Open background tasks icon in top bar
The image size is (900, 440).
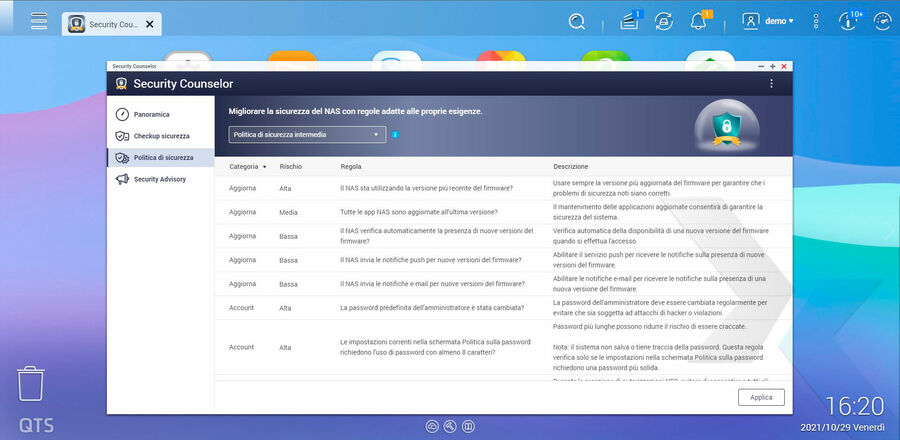pyautogui.click(x=629, y=21)
